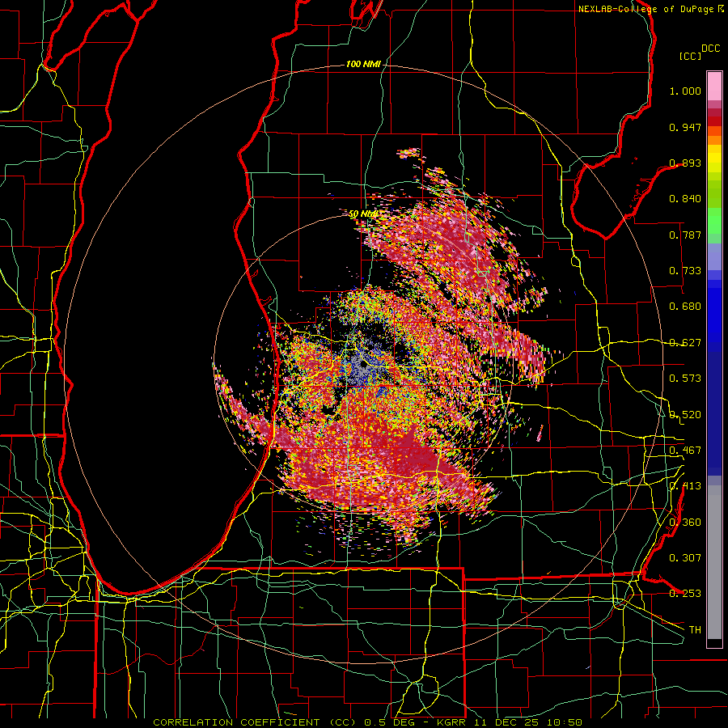Click the 0.840 scale value
Screen dimensions: 728x728
(x=685, y=199)
